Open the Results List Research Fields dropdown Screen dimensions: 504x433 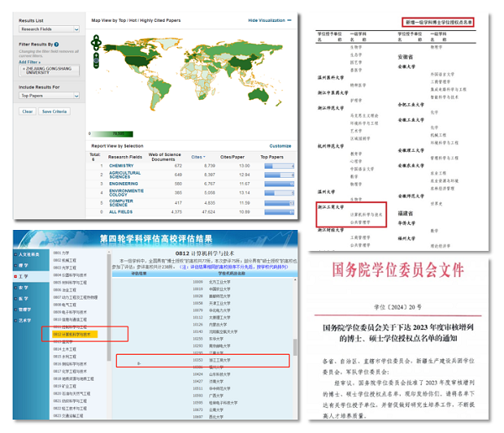[x=49, y=29]
